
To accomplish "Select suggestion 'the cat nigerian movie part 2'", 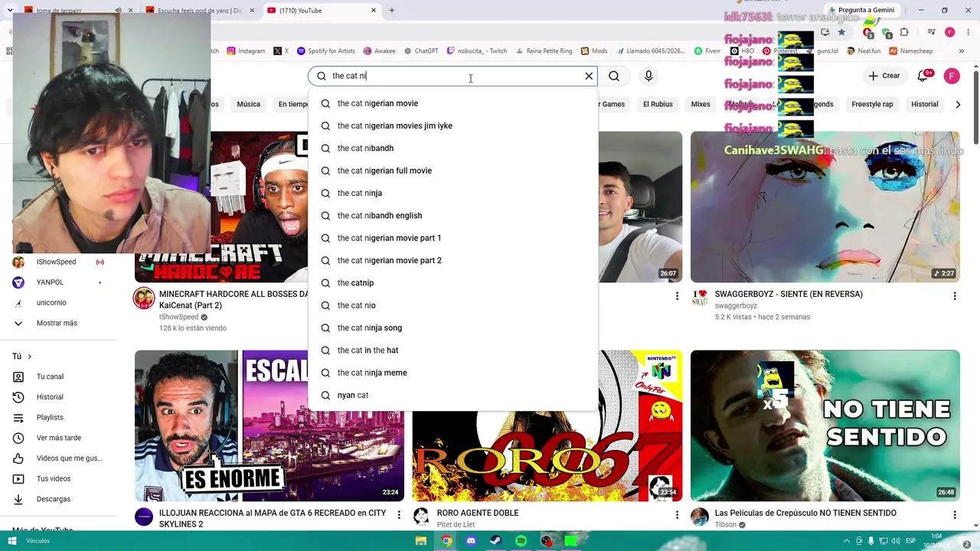I will pyautogui.click(x=452, y=260).
